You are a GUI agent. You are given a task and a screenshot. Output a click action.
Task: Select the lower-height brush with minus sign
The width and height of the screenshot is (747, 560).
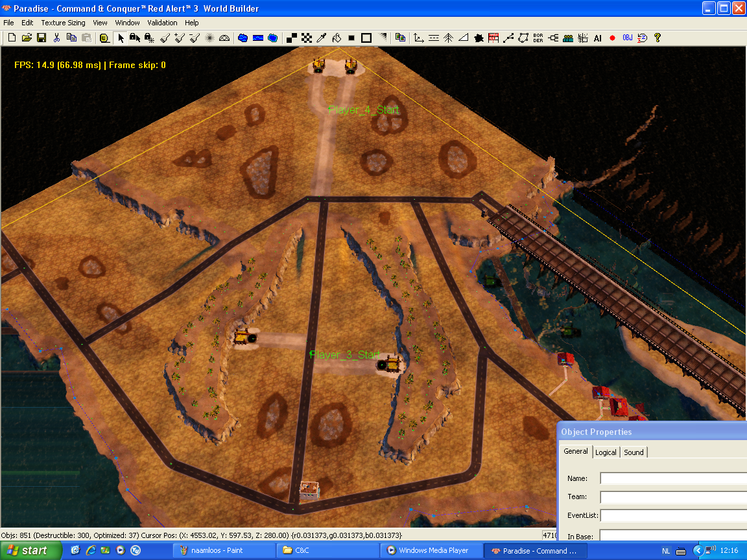(195, 38)
